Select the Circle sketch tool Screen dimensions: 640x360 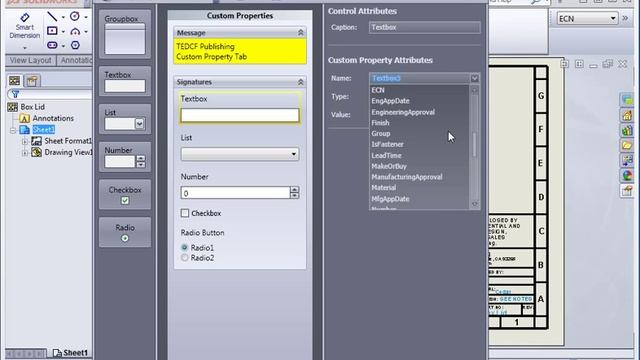tap(75, 16)
